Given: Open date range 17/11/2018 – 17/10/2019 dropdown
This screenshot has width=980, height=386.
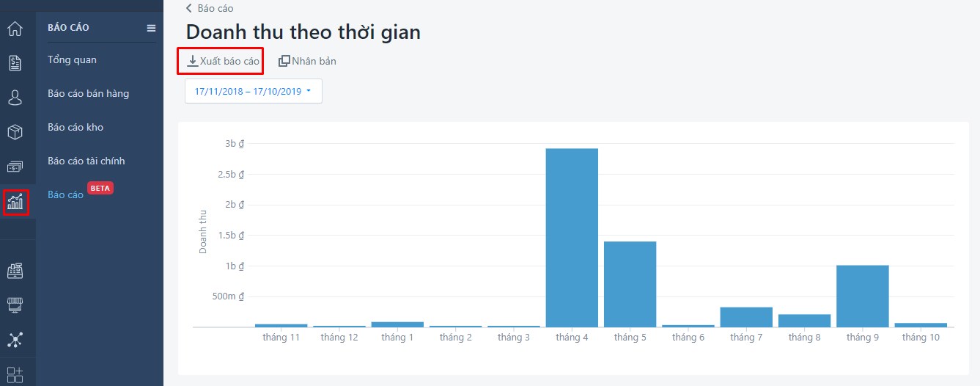Looking at the screenshot, I should (254, 91).
